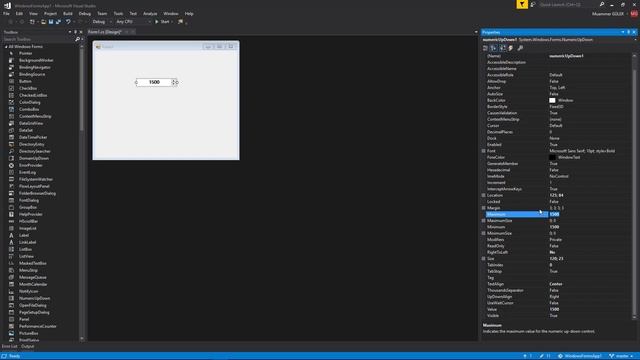The width and height of the screenshot is (640, 360).
Task: Click the WindowsFormsApp1 repository status item
Action: pyautogui.click(x=580, y=356)
